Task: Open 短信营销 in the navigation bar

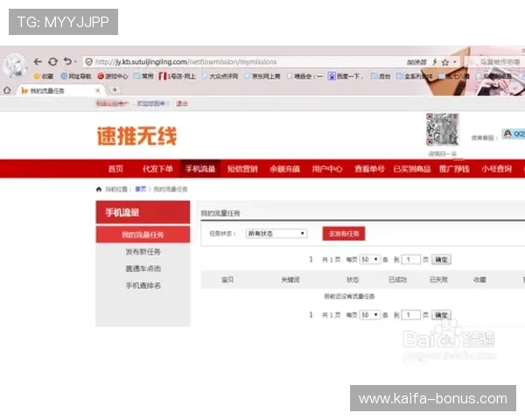Action: [x=242, y=169]
